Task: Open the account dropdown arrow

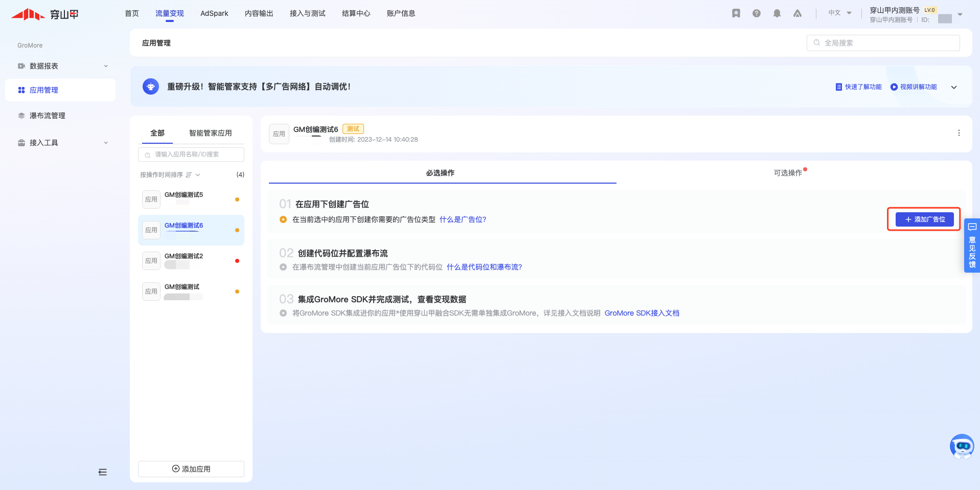Action: click(x=960, y=15)
